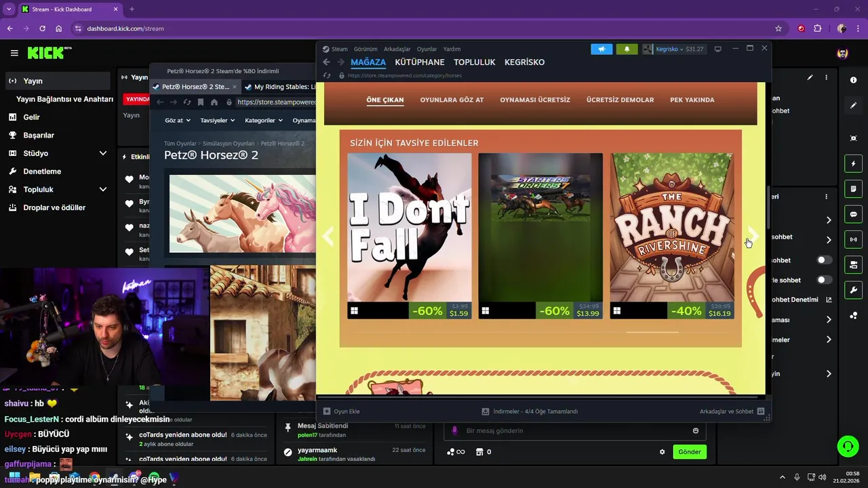This screenshot has height=488, width=868.
Task: Open the Kategoriler dropdown in Petz window
Action: (263, 121)
